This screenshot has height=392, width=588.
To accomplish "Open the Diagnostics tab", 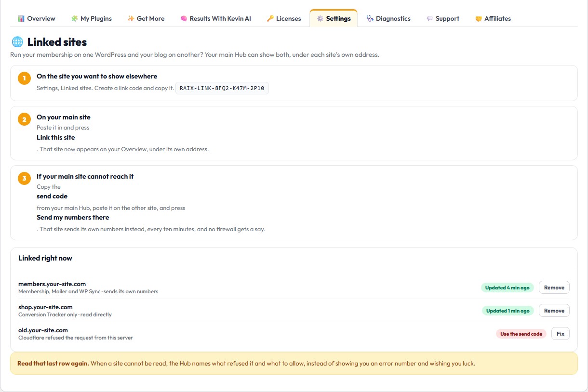I will (388, 18).
